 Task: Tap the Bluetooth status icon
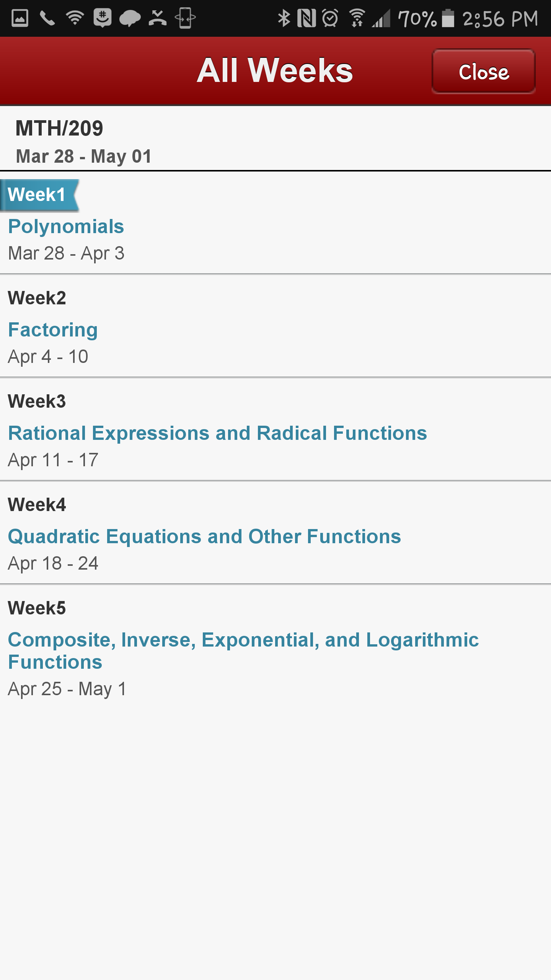284,18
